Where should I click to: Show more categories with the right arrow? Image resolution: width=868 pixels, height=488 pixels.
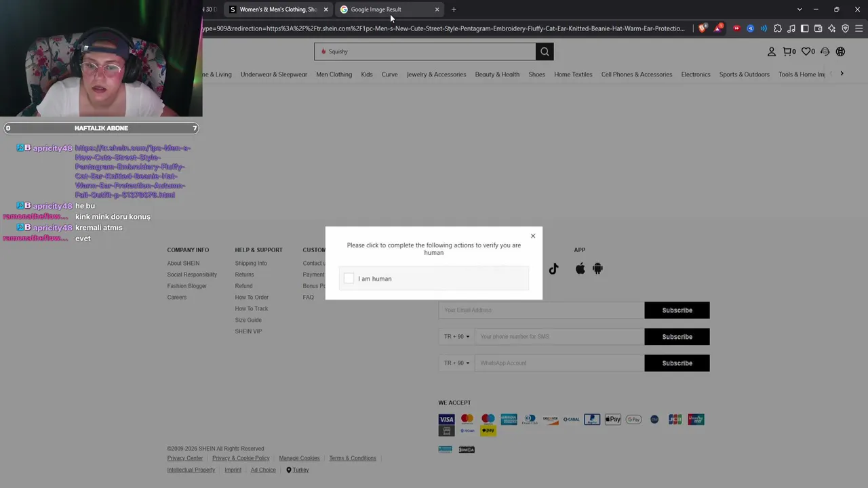(842, 74)
